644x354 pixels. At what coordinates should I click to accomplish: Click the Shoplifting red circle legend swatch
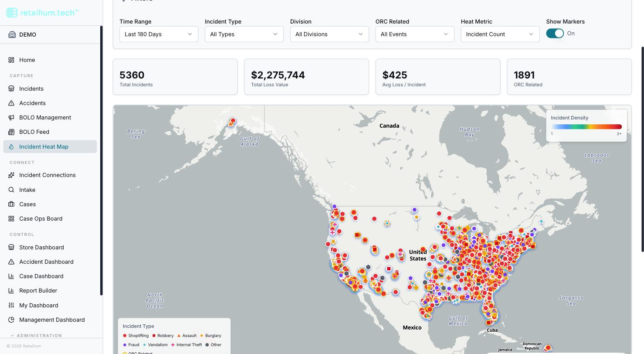[125, 336]
